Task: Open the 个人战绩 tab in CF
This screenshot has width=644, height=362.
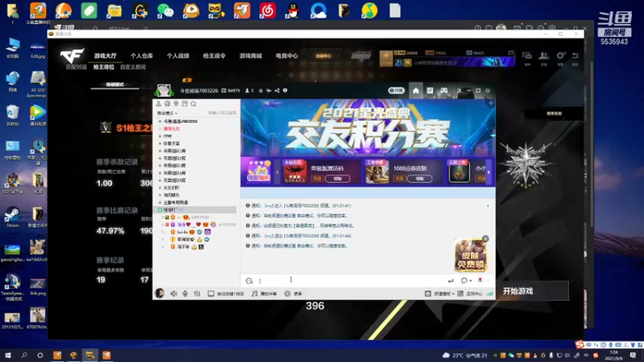Action: coord(178,56)
